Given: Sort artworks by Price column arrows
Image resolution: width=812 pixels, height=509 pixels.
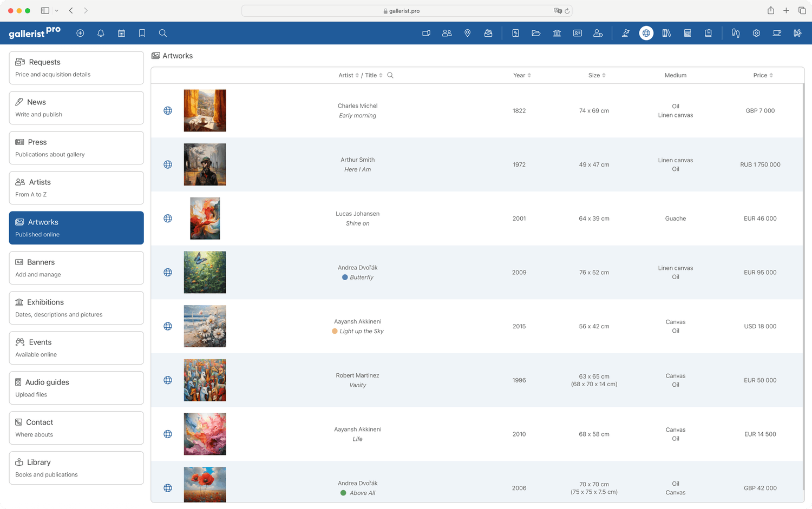Looking at the screenshot, I should point(771,75).
